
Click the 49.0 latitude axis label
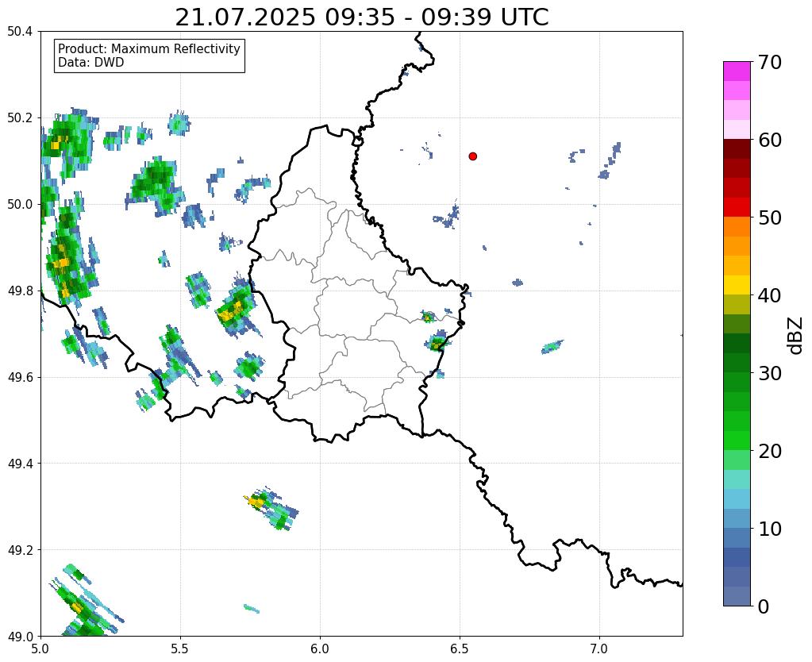20,636
